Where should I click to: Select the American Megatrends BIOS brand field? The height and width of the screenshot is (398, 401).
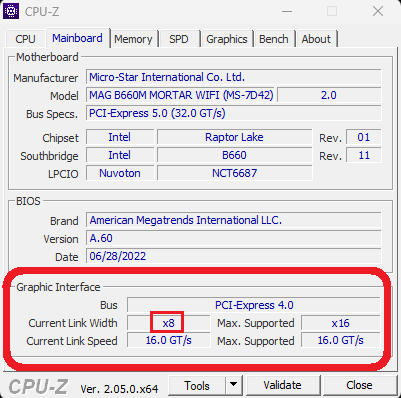click(233, 220)
